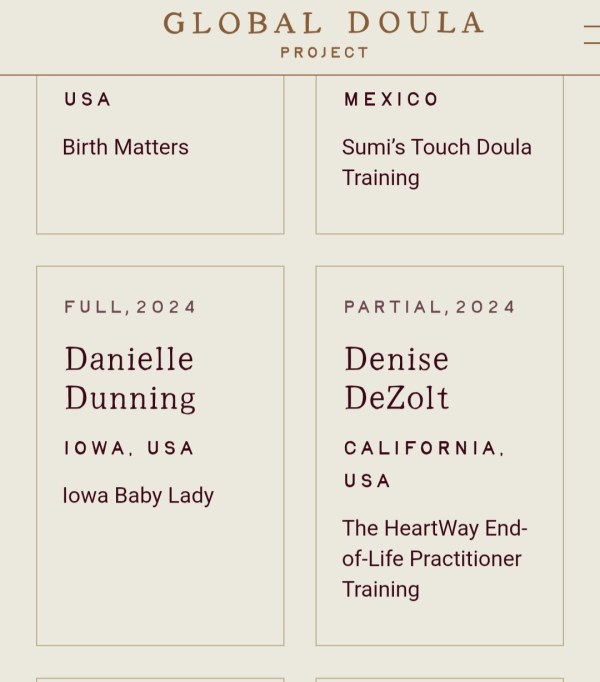Open the Iowa Baby Lady link
Image resolution: width=600 pixels, height=682 pixels.
[x=138, y=495]
